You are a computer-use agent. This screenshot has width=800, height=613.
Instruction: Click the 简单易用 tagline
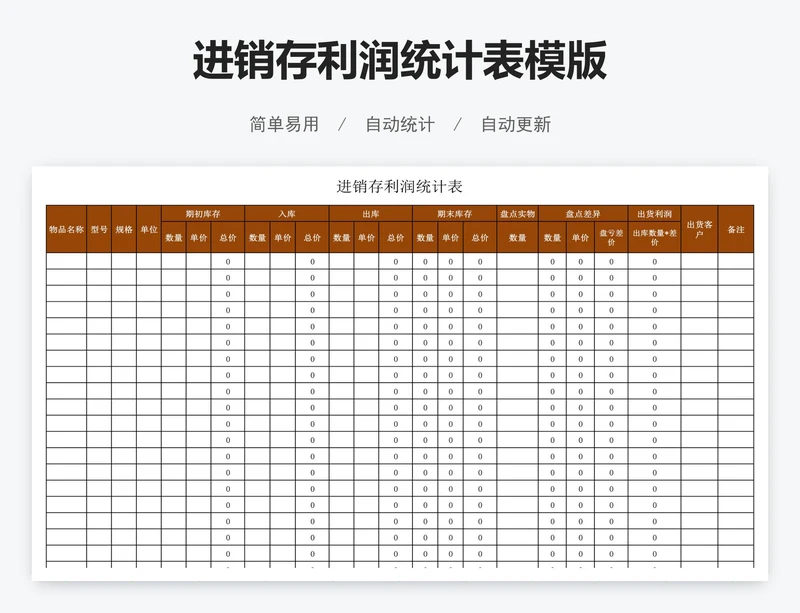pos(284,125)
